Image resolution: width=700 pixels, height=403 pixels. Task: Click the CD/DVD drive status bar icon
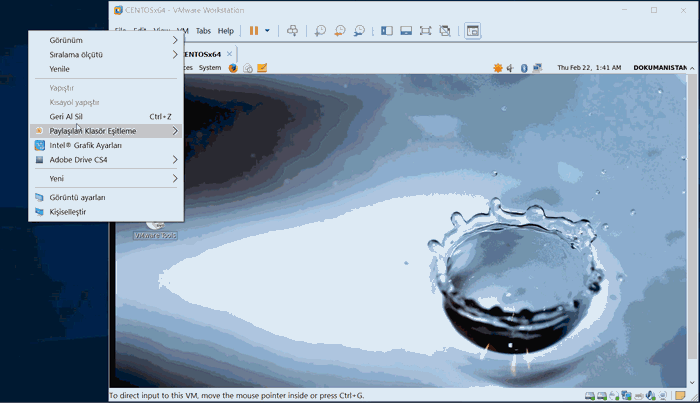point(614,396)
